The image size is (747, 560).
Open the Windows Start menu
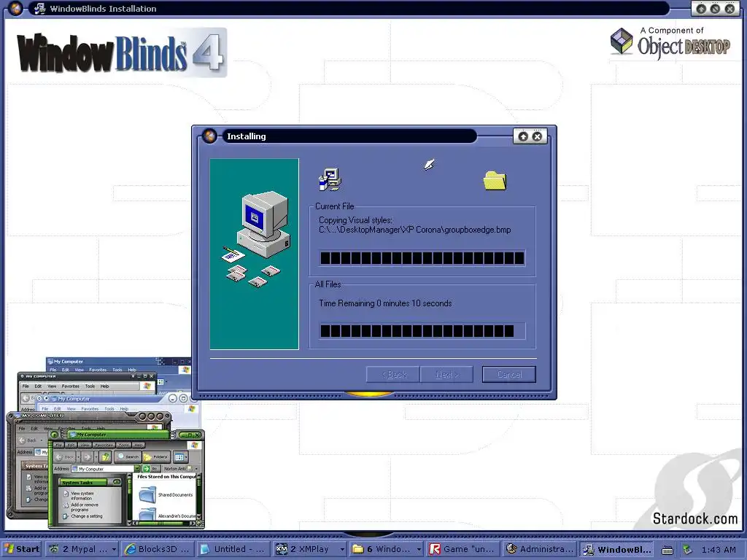tap(22, 549)
